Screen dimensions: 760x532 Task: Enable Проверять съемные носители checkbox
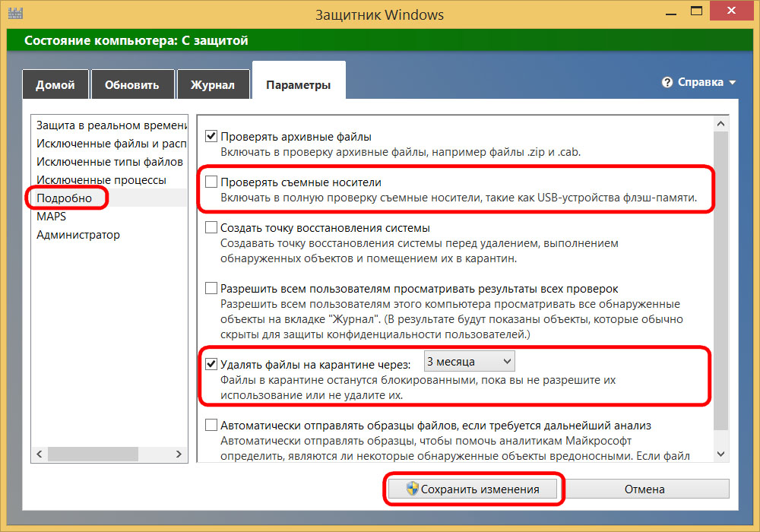pyautogui.click(x=211, y=182)
